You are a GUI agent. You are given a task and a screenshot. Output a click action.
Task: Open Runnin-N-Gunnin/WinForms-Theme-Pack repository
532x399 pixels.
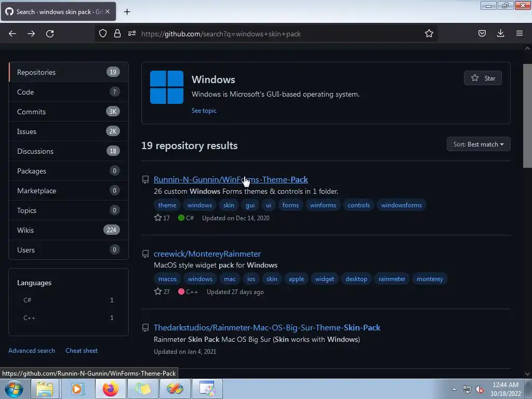tap(231, 179)
